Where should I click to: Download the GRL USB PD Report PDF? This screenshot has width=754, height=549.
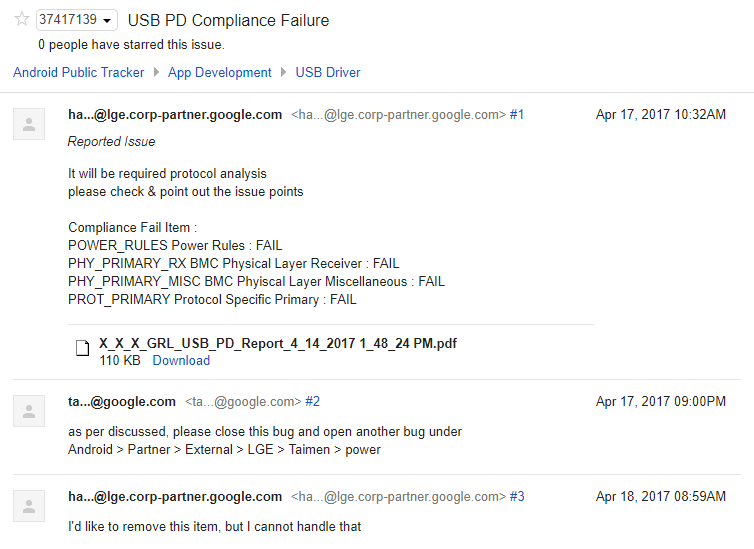point(181,360)
